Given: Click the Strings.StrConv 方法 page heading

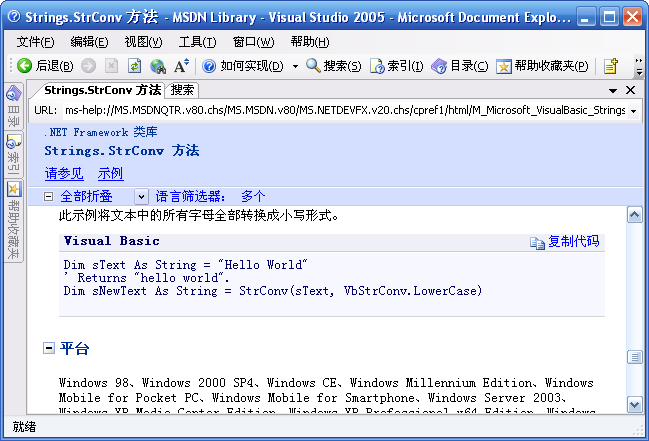Looking at the screenshot, I should point(122,151).
